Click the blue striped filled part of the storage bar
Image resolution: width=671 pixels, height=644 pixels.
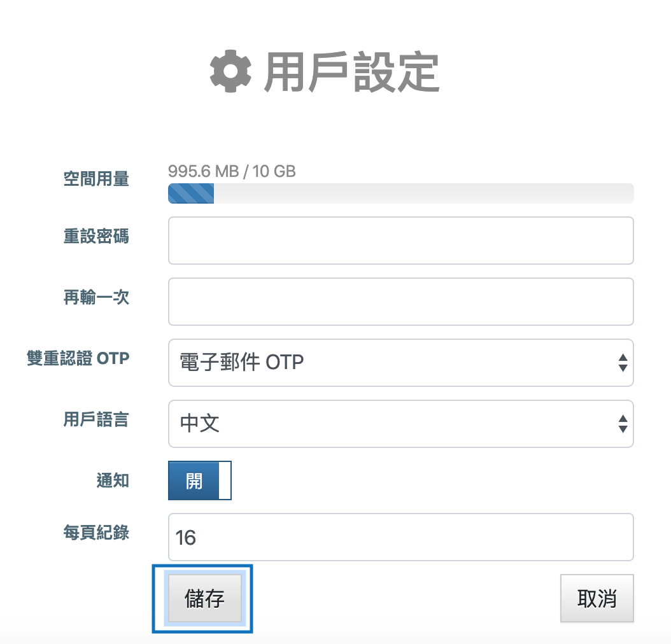pyautogui.click(x=191, y=193)
